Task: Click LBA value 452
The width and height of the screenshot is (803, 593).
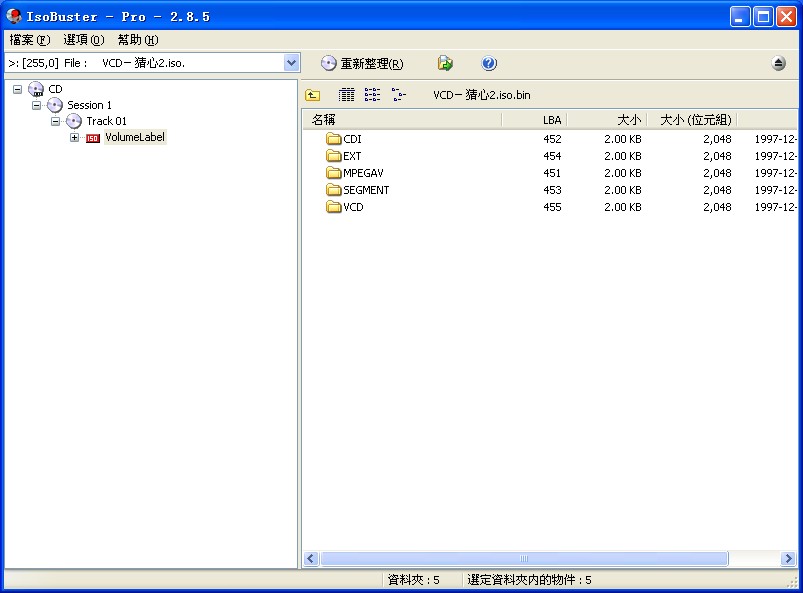Action: [x=552, y=139]
